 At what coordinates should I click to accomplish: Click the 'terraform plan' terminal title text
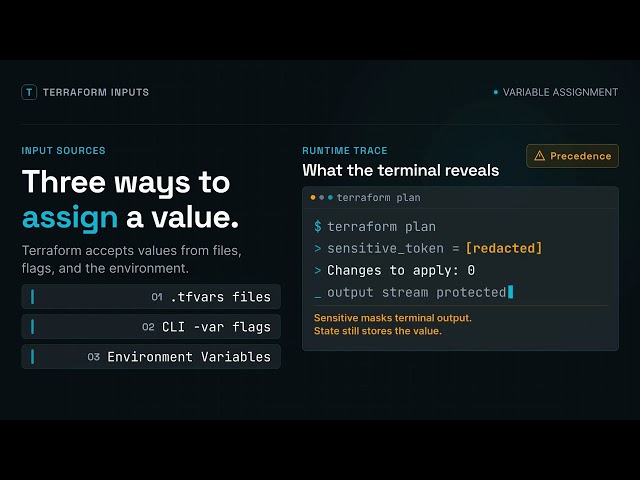tap(378, 198)
